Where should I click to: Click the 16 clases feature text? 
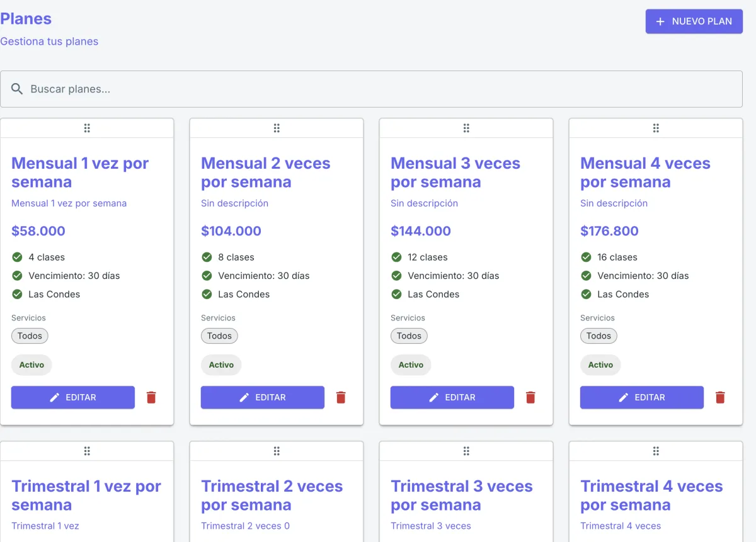click(617, 257)
